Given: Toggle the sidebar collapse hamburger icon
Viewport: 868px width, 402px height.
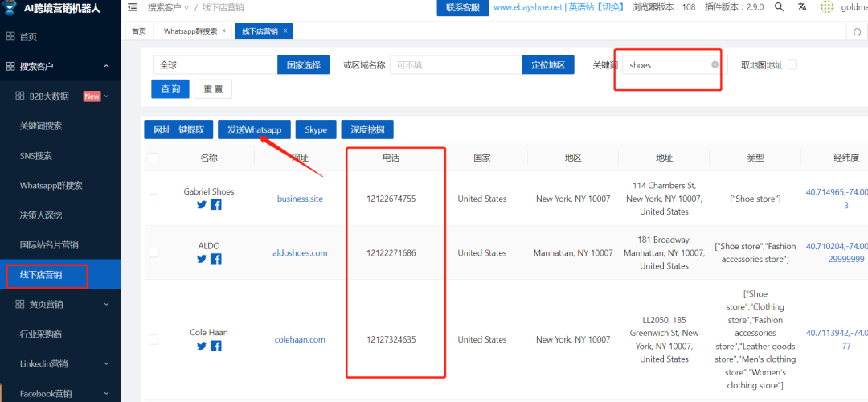Looking at the screenshot, I should [133, 7].
